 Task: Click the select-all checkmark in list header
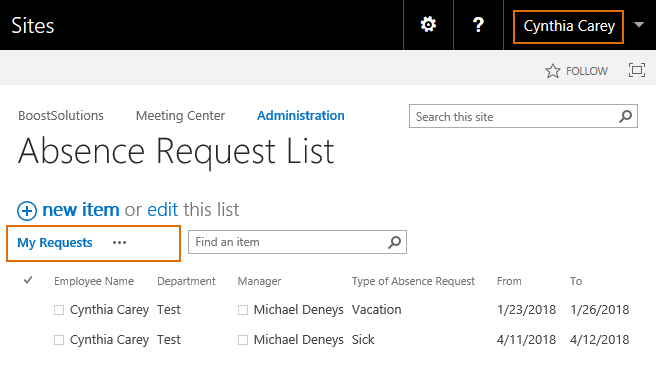[28, 280]
